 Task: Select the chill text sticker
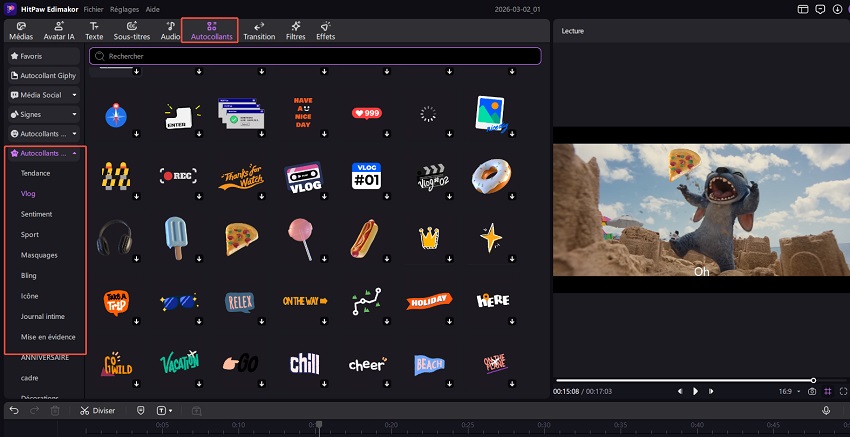305,363
